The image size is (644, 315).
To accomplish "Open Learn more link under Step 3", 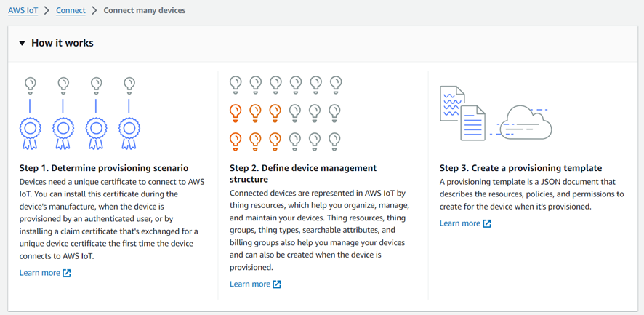I will 460,223.
